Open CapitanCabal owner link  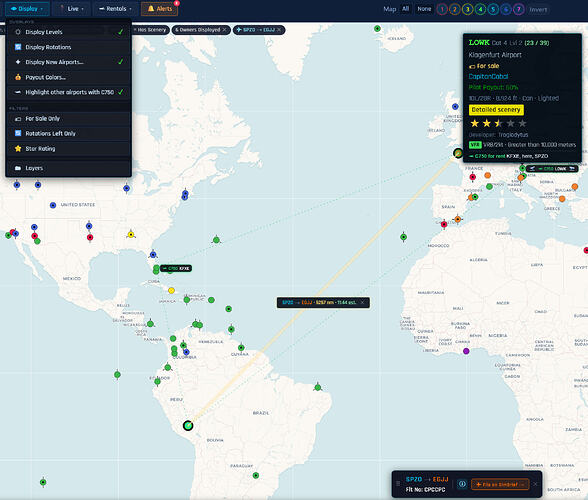(488, 77)
